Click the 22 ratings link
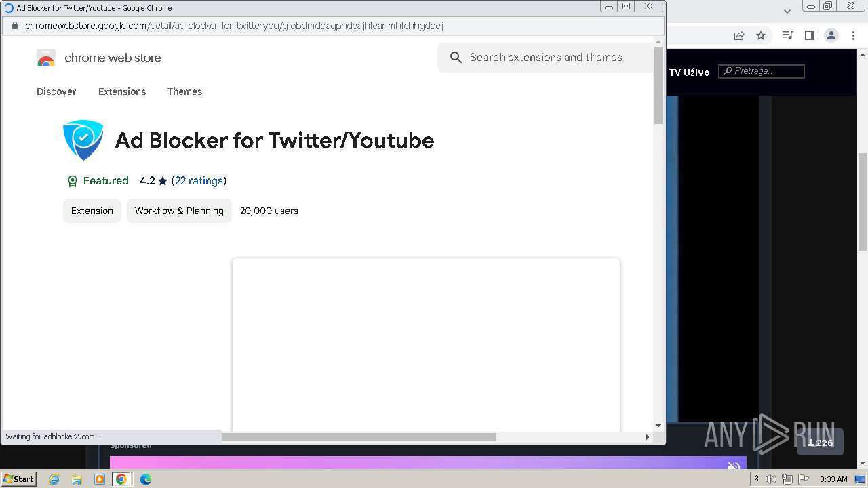 [199, 181]
